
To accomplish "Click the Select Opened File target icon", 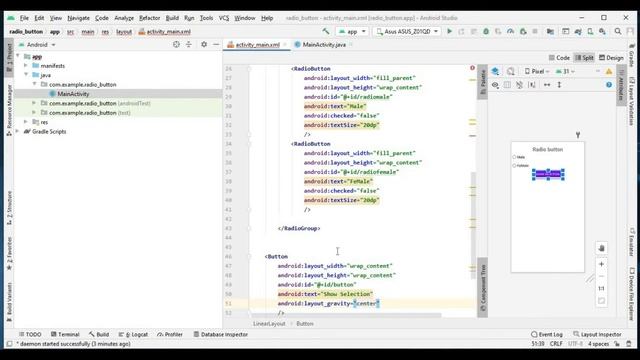I will (x=176, y=44).
